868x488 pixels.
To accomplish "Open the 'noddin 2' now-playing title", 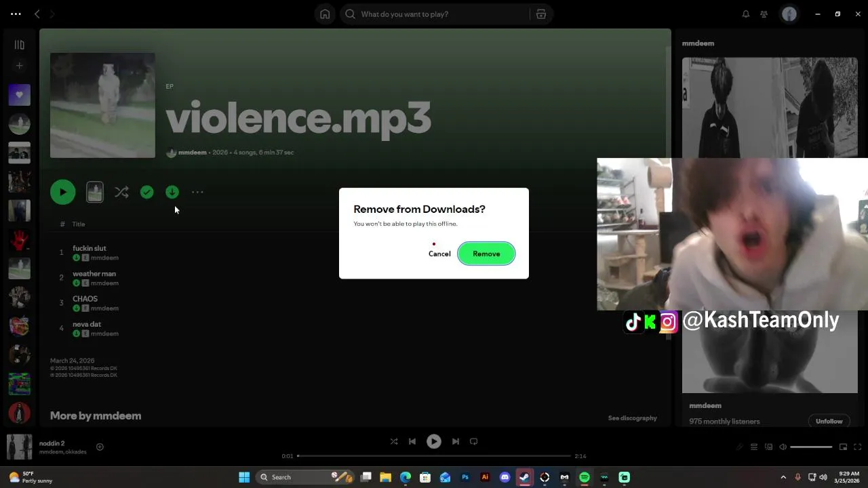I will coord(52,443).
